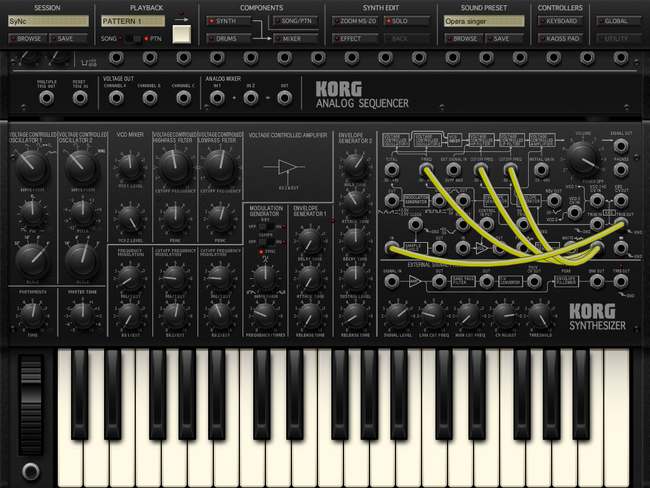Image resolution: width=650 pixels, height=488 pixels.
Task: Click sequencer CHANNEL C voltage out jack
Action: pyautogui.click(x=183, y=98)
